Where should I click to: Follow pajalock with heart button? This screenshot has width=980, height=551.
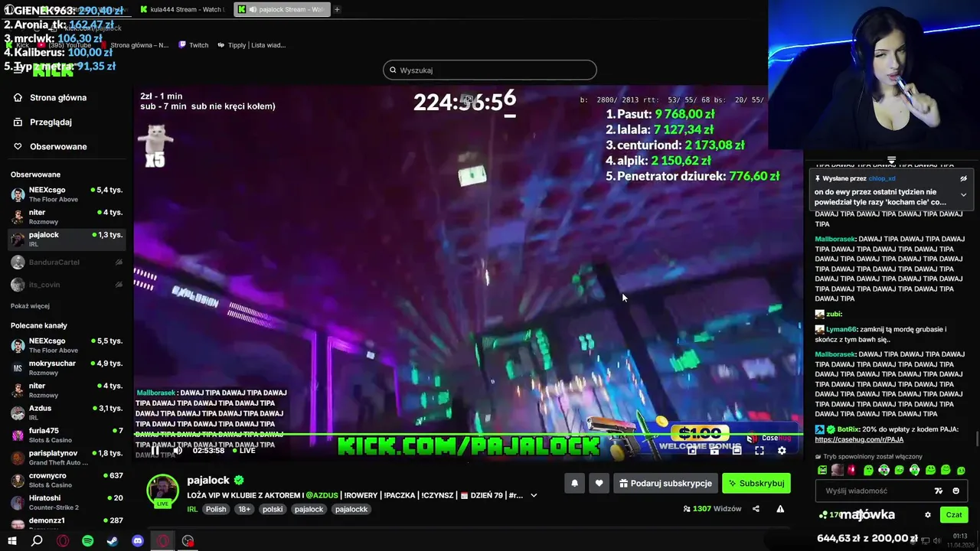click(x=599, y=484)
